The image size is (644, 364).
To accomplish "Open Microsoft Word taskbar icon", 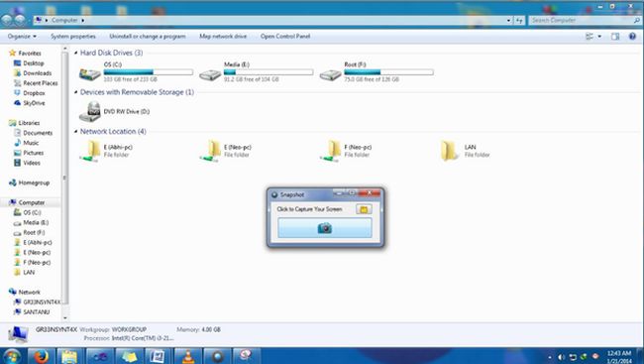I will pos(159,356).
